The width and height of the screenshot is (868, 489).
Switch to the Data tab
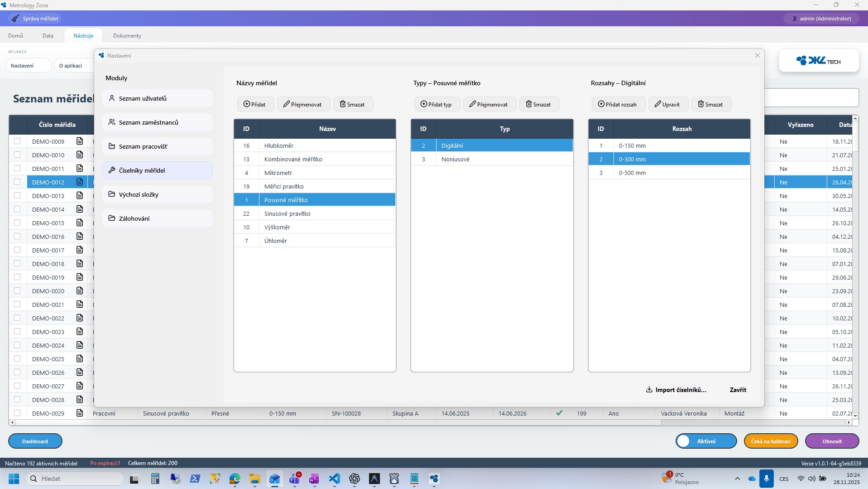pos(48,36)
